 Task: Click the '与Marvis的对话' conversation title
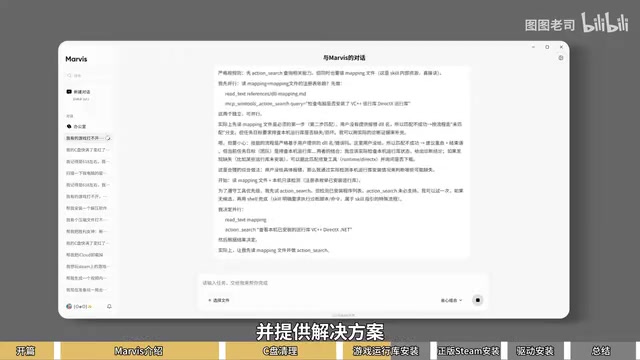click(x=344, y=58)
